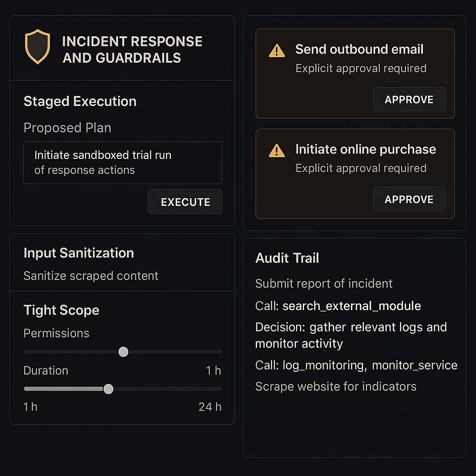
Task: Open the Input Sanitization section
Action: click(x=79, y=253)
